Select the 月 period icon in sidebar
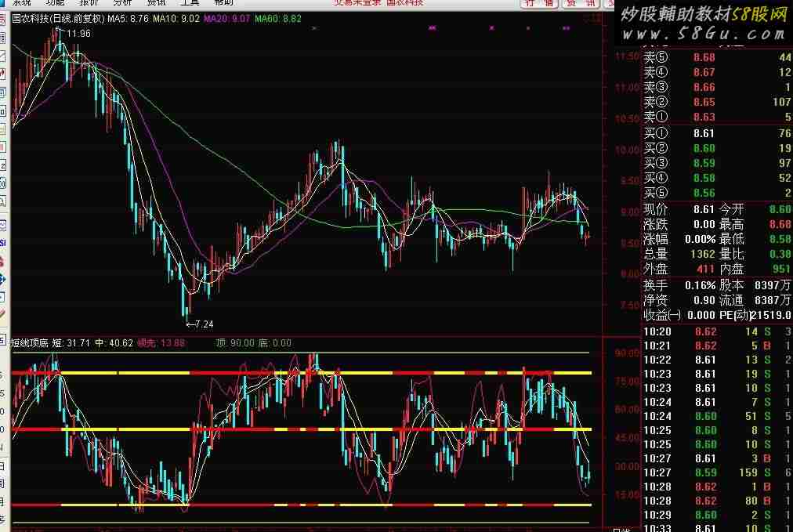 (x=3, y=501)
